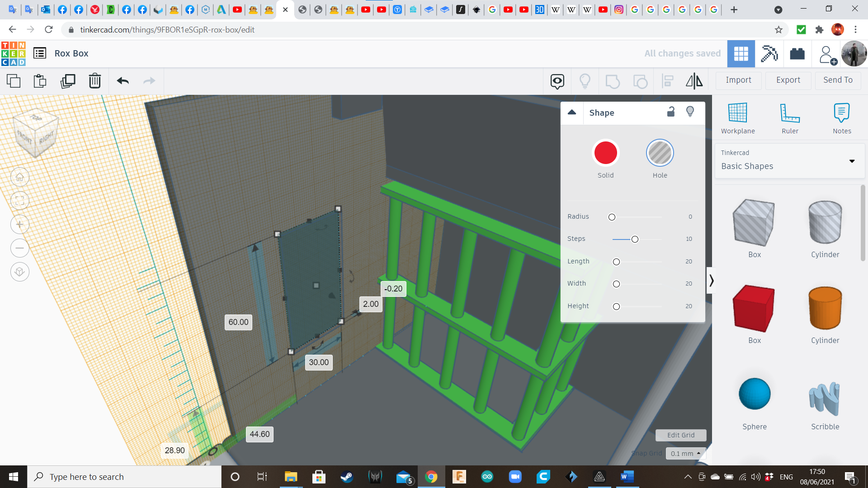Click the Export button
868x488 pixels.
coord(788,80)
